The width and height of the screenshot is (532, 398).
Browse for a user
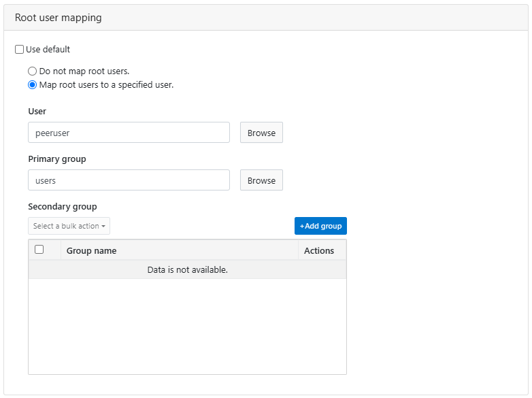(x=261, y=133)
